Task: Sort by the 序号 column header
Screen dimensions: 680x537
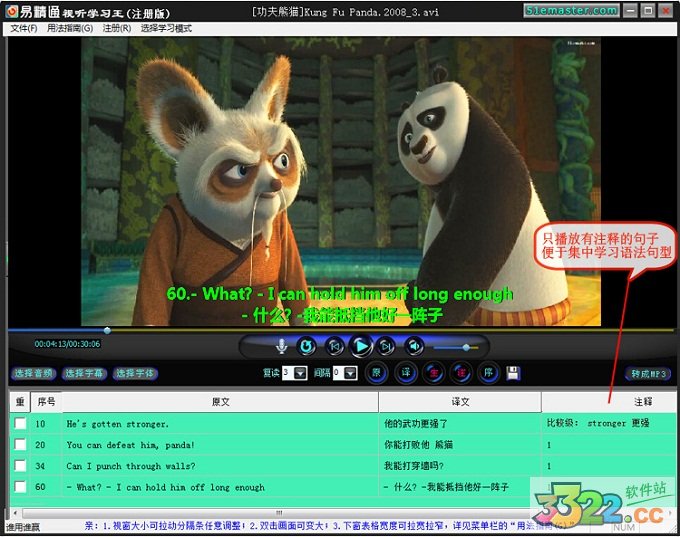Action: tap(46, 402)
